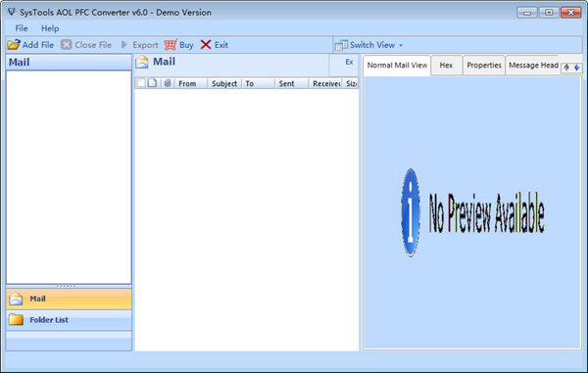This screenshot has height=373, width=588.
Task: Switch to the Normal Mail View tab
Action: click(x=397, y=66)
